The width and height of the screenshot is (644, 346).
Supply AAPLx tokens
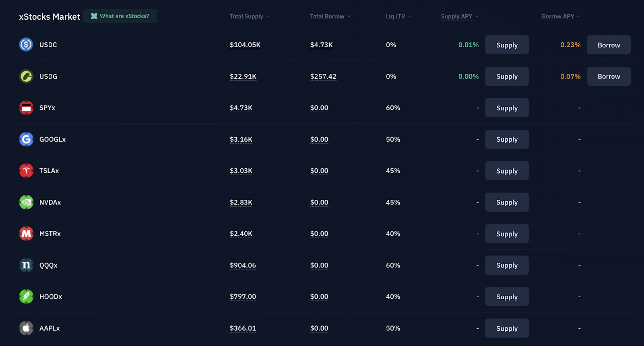coord(507,328)
